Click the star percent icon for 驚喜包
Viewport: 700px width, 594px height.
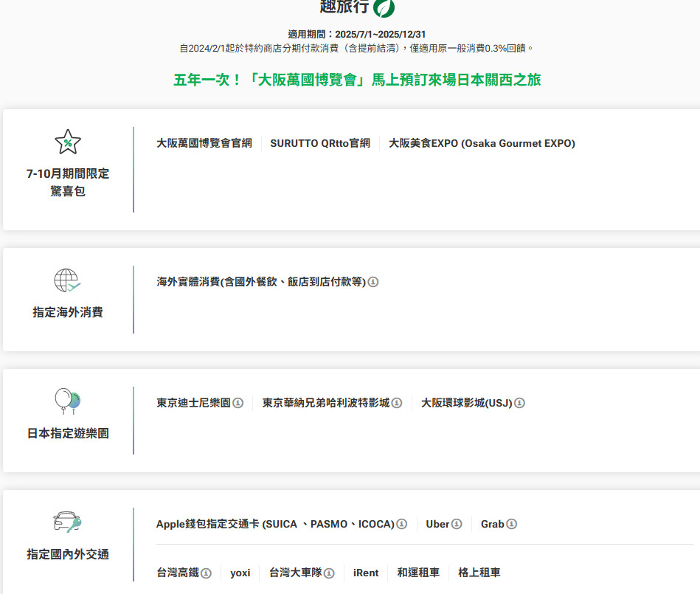pos(68,142)
